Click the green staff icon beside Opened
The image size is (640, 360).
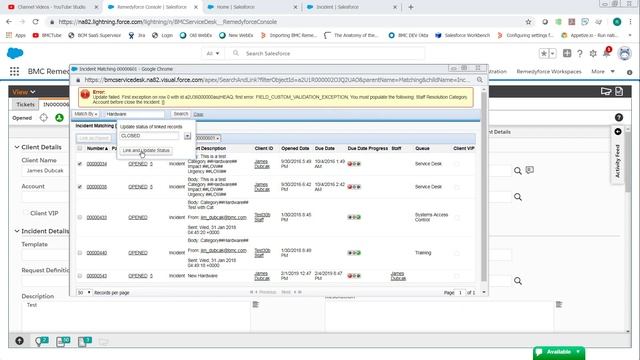[x=60, y=118]
